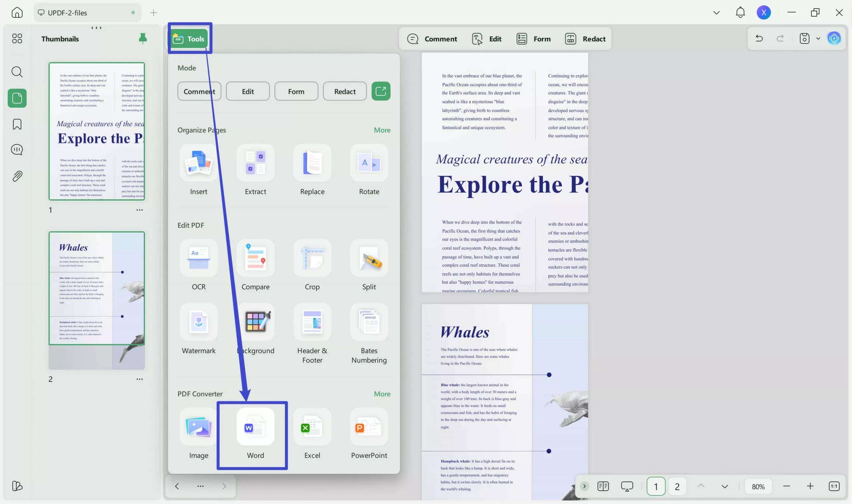Click More next to PDF Converter
This screenshot has height=504, width=852.
coord(382,394)
